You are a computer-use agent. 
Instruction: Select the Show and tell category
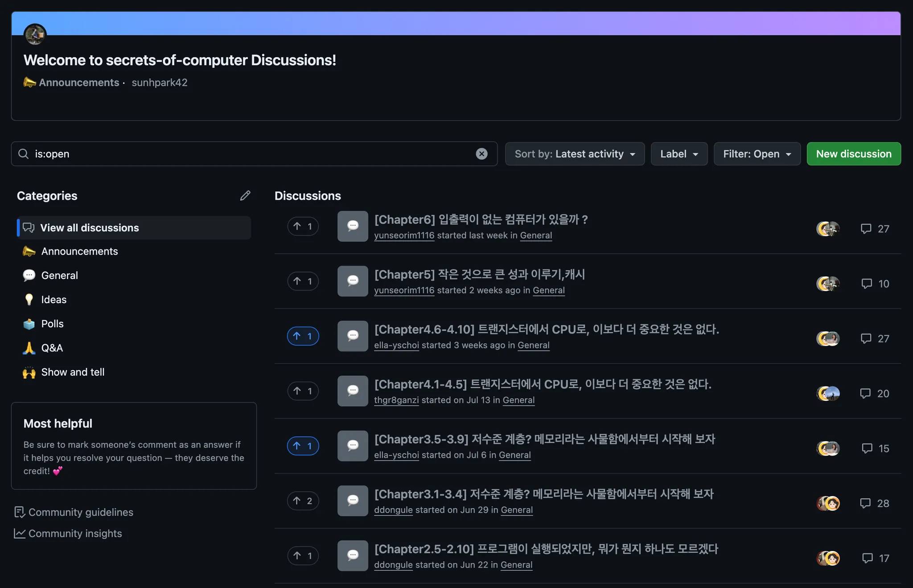point(73,372)
